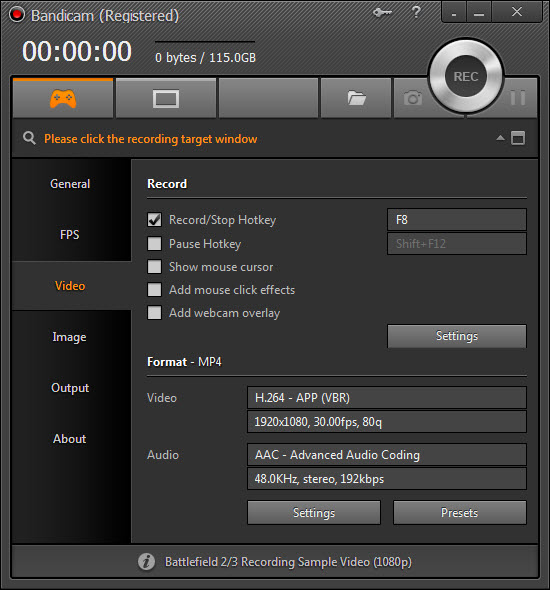Open help via the question mark icon
The width and height of the screenshot is (550, 590).
point(416,12)
